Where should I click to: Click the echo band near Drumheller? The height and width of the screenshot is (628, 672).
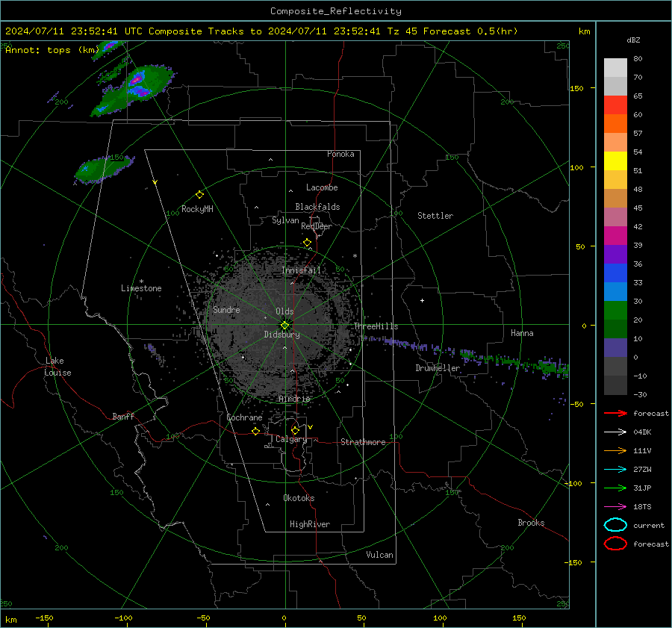click(x=467, y=357)
